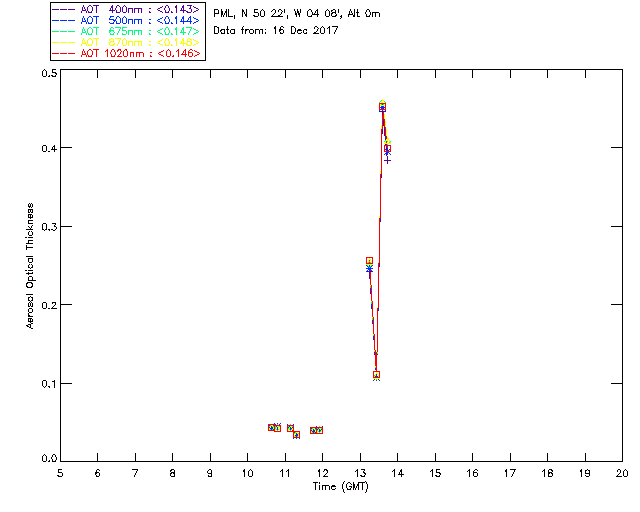Click the x-axis tick label 14

pos(398,474)
